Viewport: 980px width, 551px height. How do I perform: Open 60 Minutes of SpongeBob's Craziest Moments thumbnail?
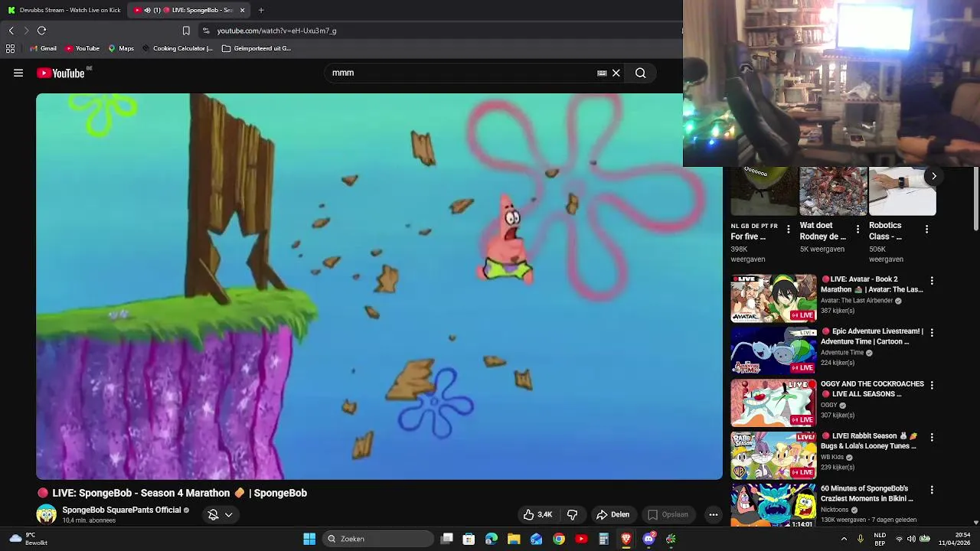[773, 505]
